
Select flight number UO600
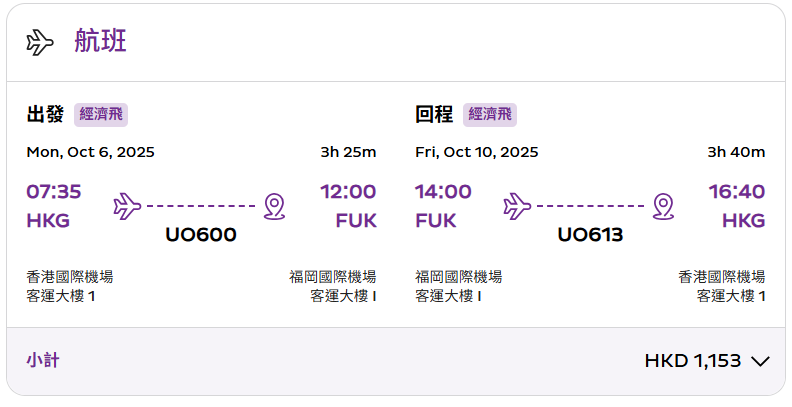click(201, 235)
